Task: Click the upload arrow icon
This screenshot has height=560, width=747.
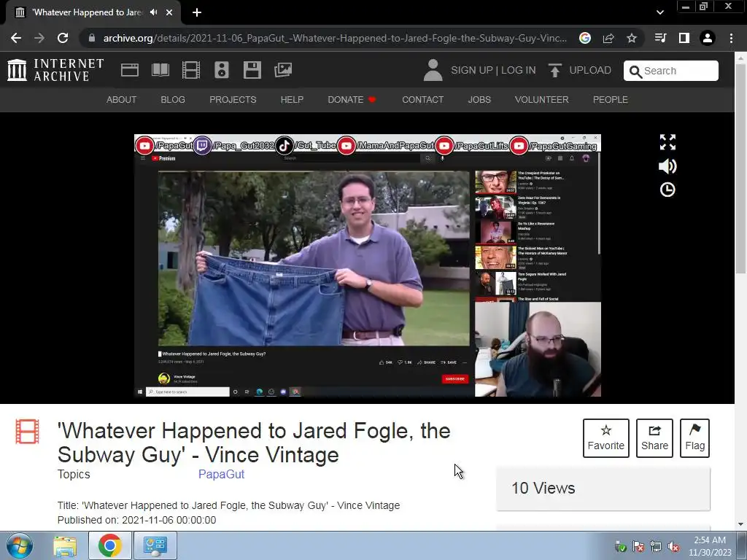Action: coord(554,71)
